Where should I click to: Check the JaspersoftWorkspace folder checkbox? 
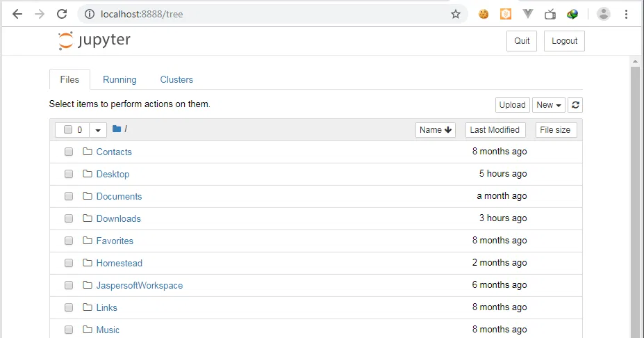(x=69, y=285)
